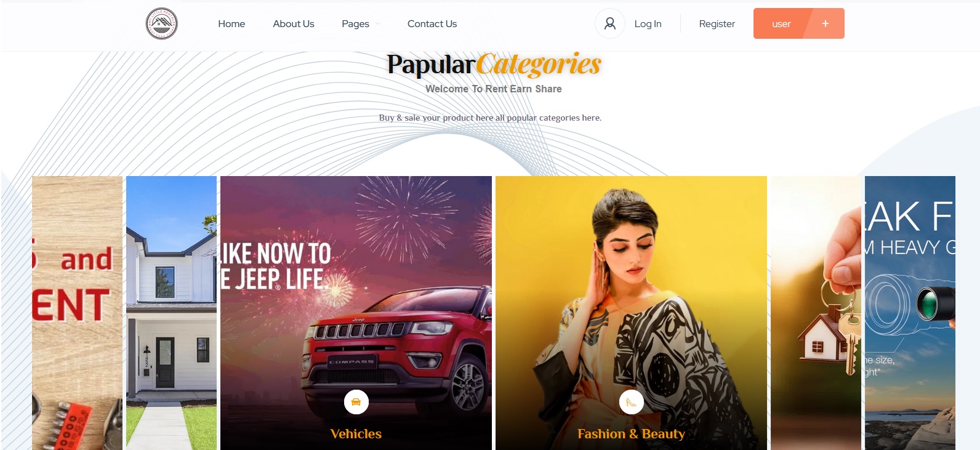Expand the Pages dropdown arrow
This screenshot has width=980, height=450.
tap(377, 24)
